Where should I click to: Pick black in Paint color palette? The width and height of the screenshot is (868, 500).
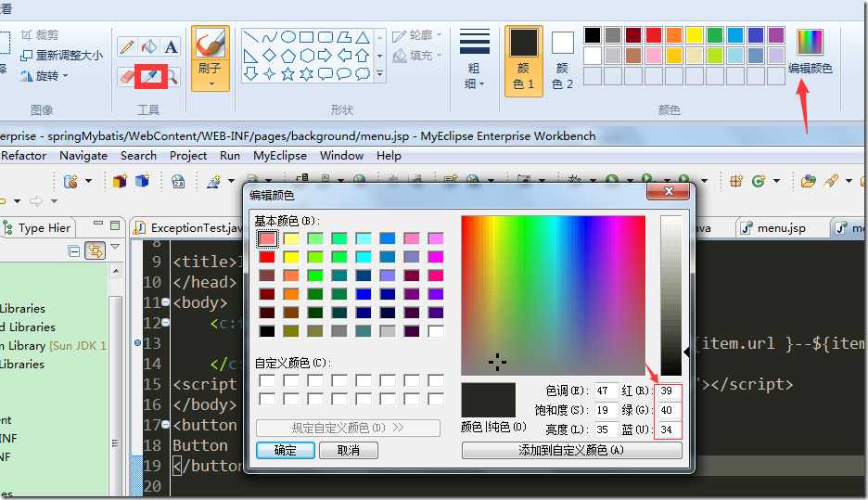click(593, 35)
